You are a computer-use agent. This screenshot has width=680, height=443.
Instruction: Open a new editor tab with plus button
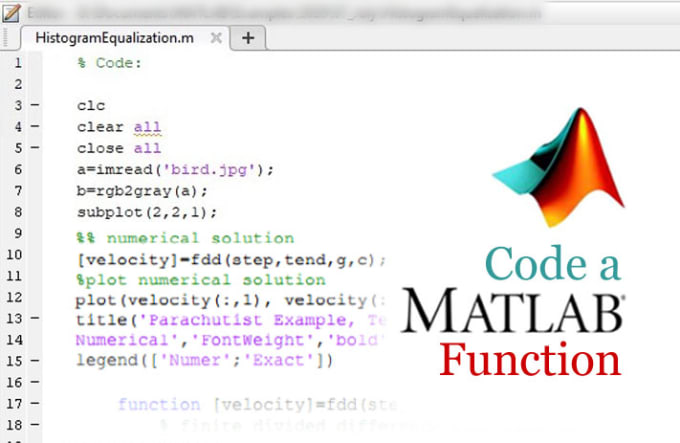click(248, 38)
